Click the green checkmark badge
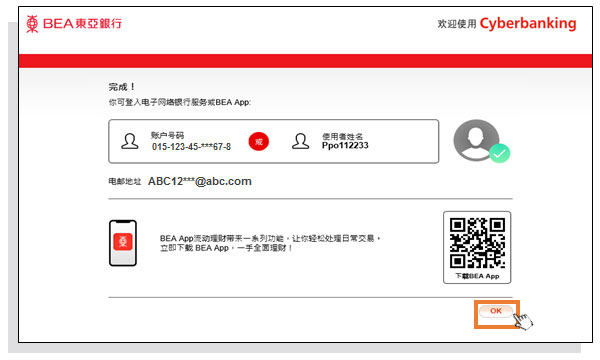Image resolution: width=600 pixels, height=360 pixels. 499,153
